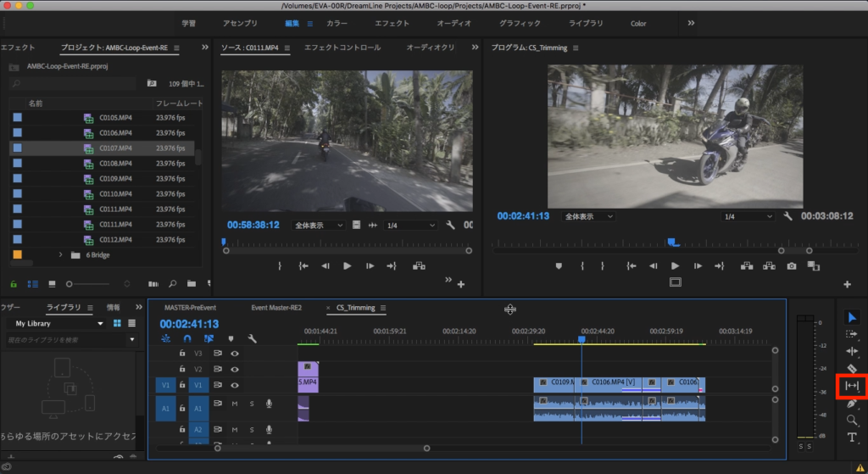Open Source monitor 全体表示 zoom dropdown
Image resolution: width=868 pixels, height=474 pixels.
click(317, 225)
